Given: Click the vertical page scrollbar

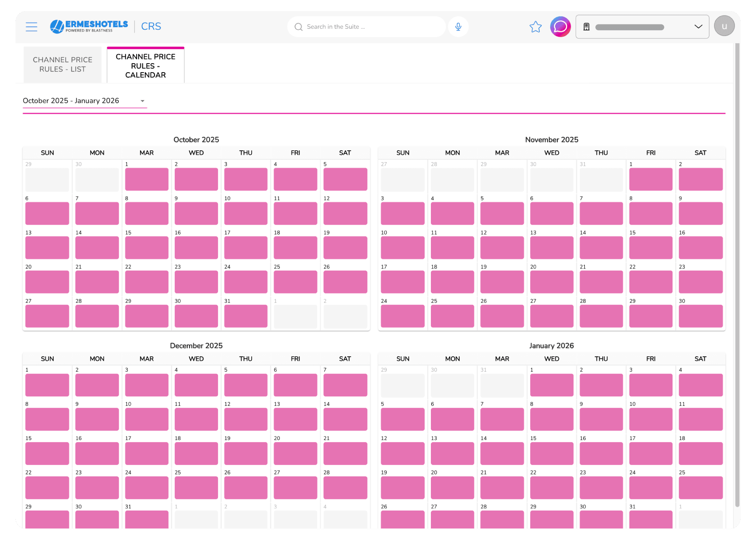Looking at the screenshot, I should (737, 273).
